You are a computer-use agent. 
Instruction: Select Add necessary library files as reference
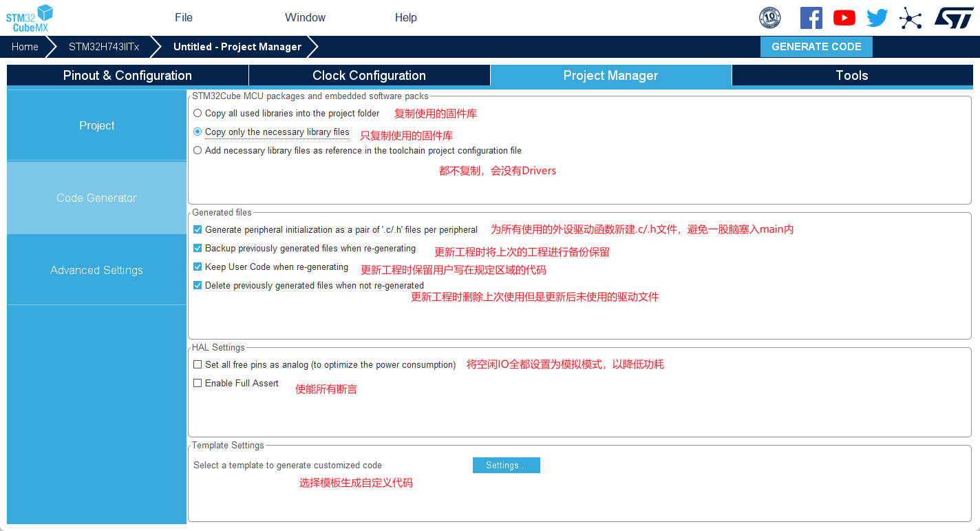pos(198,150)
